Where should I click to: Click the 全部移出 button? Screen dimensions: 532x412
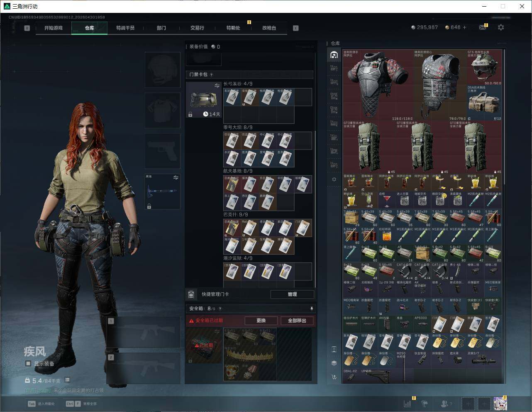click(x=297, y=321)
